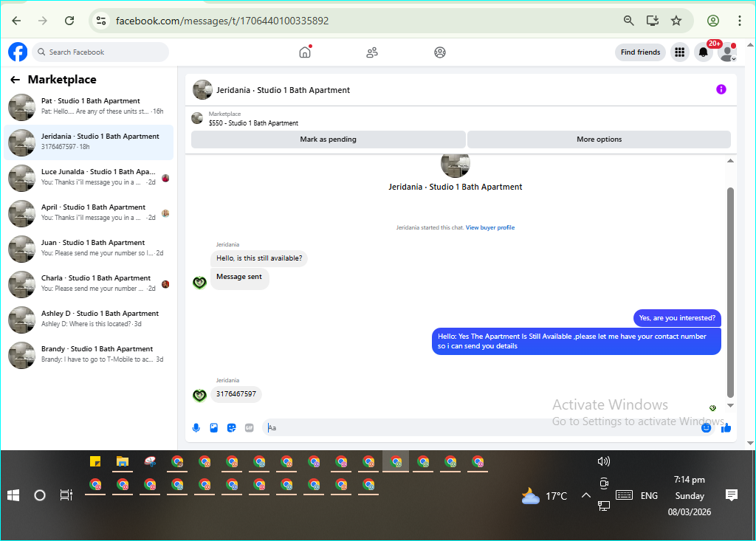The height and width of the screenshot is (541, 756).
Task: Choose a GIF icon in composer
Action: pos(250,427)
